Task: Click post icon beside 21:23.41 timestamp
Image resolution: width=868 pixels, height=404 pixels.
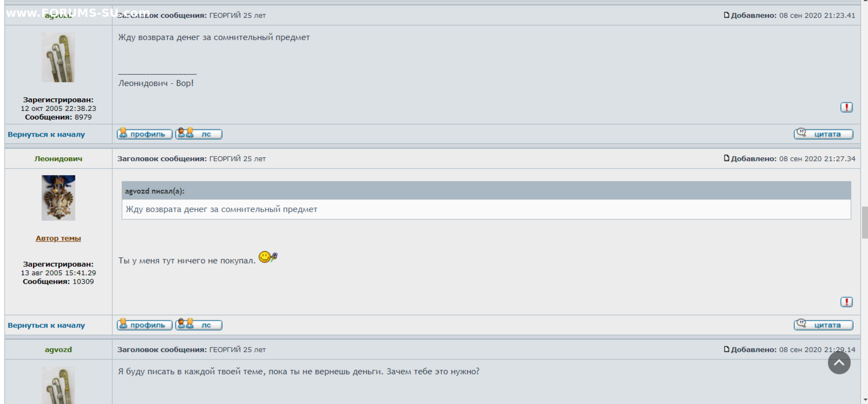Action: tap(727, 15)
